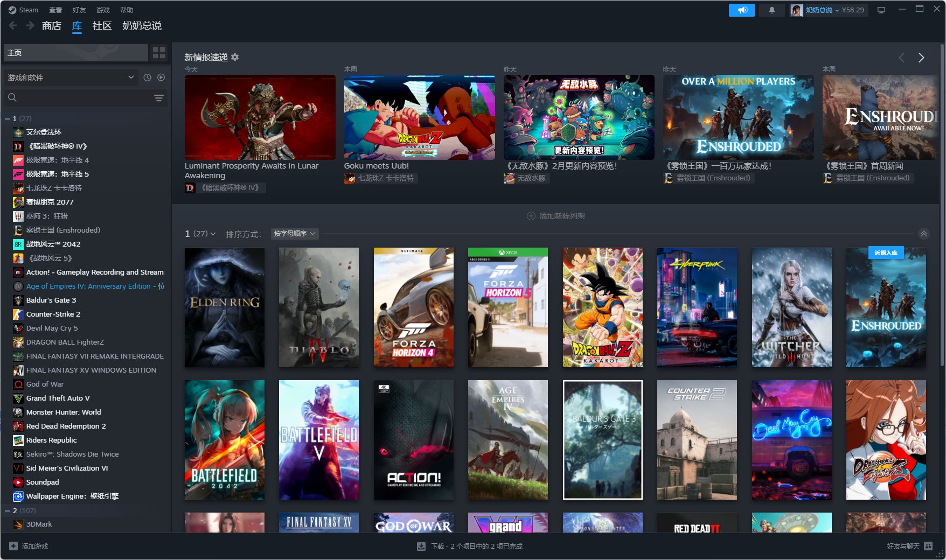Viewport: 946px width, 560px height.
Task: Switch to grid collections view icon
Action: [159, 53]
